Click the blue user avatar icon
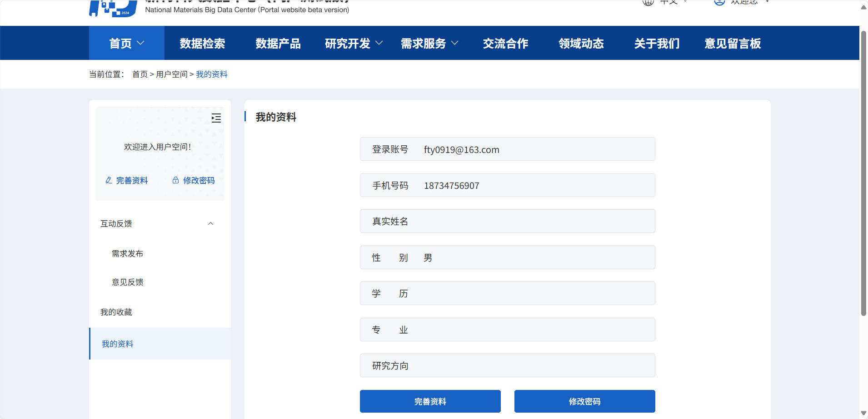 point(719,3)
